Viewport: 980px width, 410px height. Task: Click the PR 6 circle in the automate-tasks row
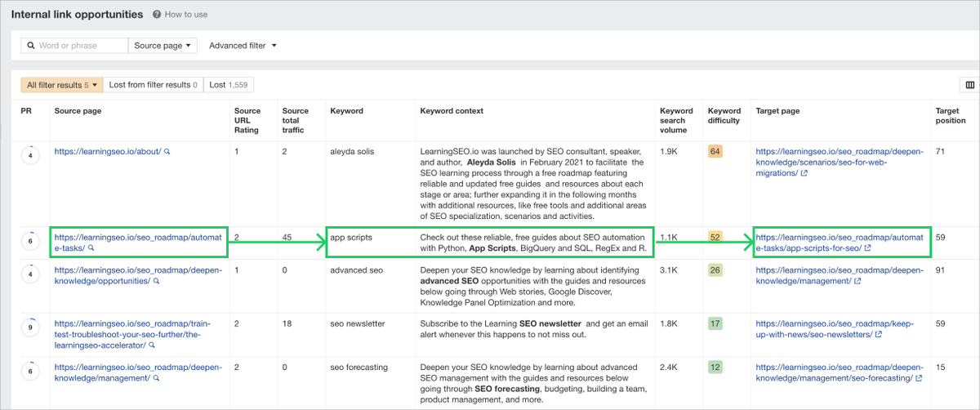point(30,242)
